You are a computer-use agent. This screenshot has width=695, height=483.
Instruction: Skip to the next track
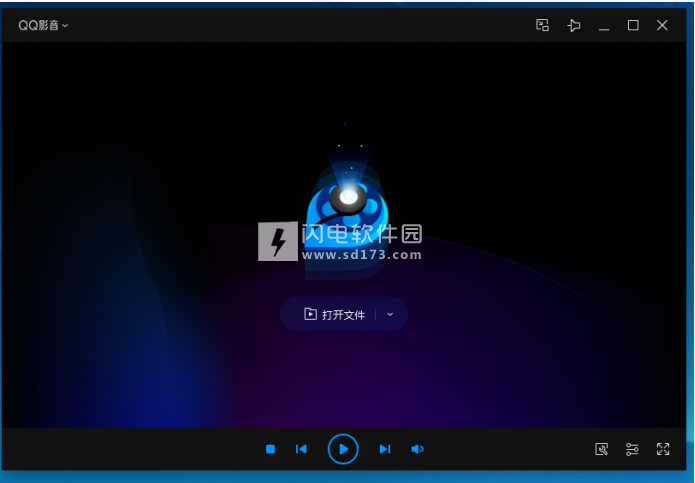point(385,449)
